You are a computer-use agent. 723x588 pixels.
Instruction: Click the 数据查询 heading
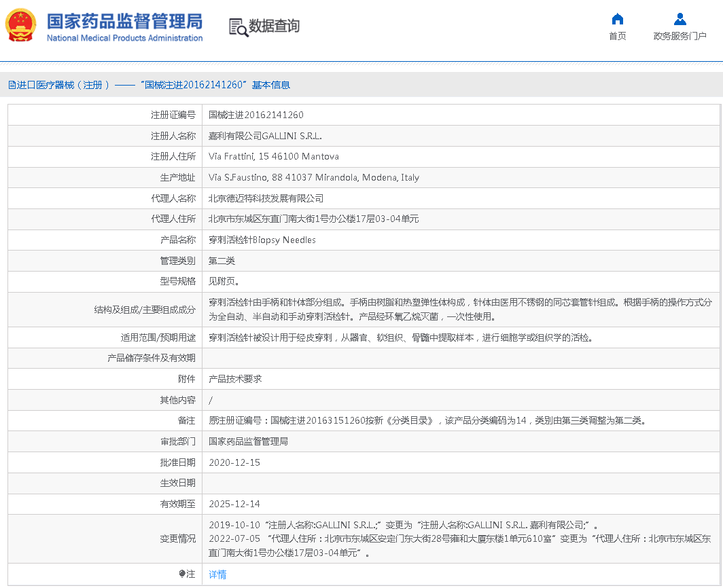click(275, 26)
